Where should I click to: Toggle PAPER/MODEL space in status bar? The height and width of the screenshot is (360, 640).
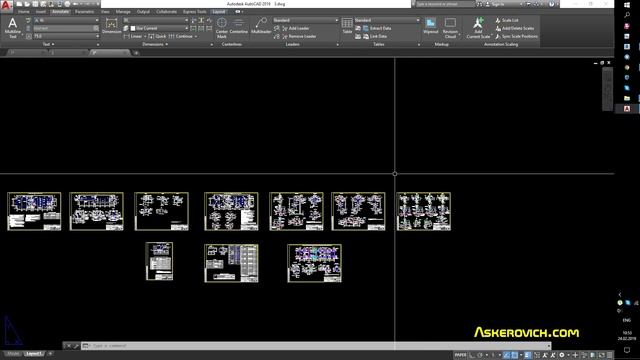coord(460,355)
